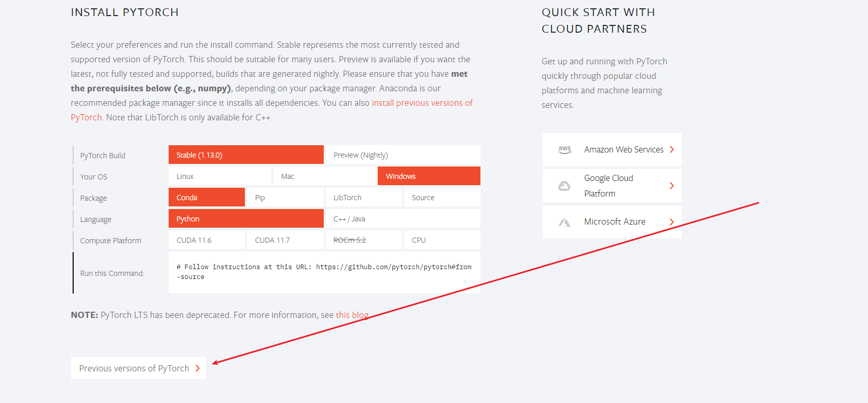Select the Stable (1.13.0) build option
This screenshot has width=868, height=403.
coord(246,155)
